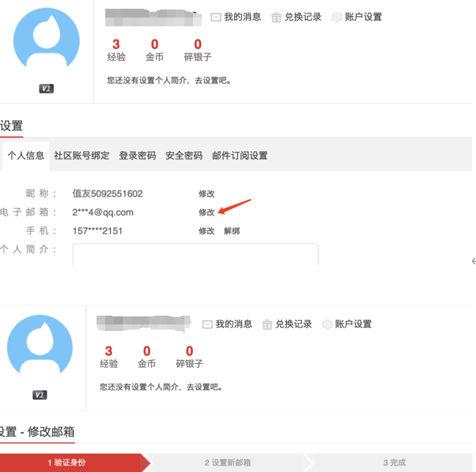Click the 金币 count in lower profile
476x472 pixels.
tap(147, 351)
